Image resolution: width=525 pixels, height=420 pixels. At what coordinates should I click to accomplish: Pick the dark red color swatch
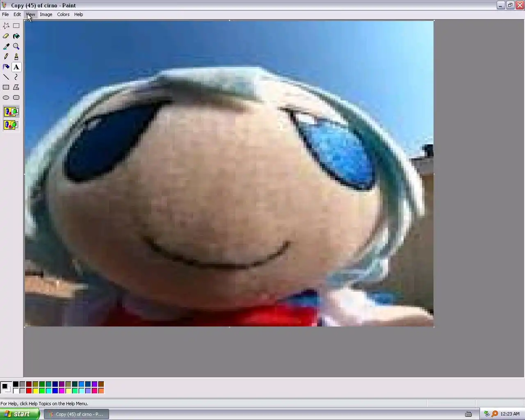point(29,384)
